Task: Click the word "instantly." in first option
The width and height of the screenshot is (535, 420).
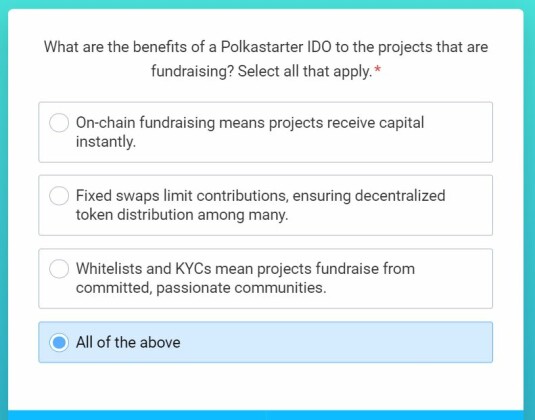Action: coord(106,142)
